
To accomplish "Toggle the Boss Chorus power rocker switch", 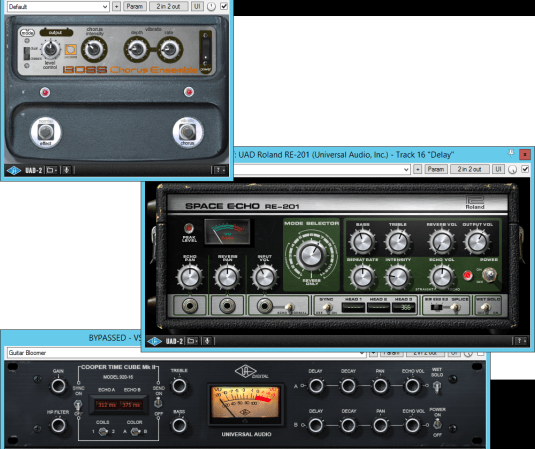I will [206, 50].
